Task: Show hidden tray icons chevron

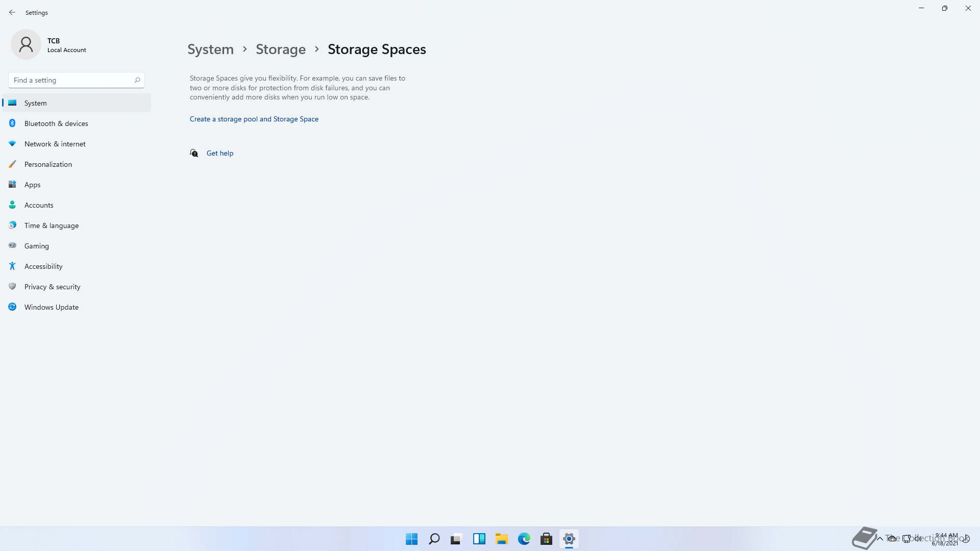Action: [880, 539]
